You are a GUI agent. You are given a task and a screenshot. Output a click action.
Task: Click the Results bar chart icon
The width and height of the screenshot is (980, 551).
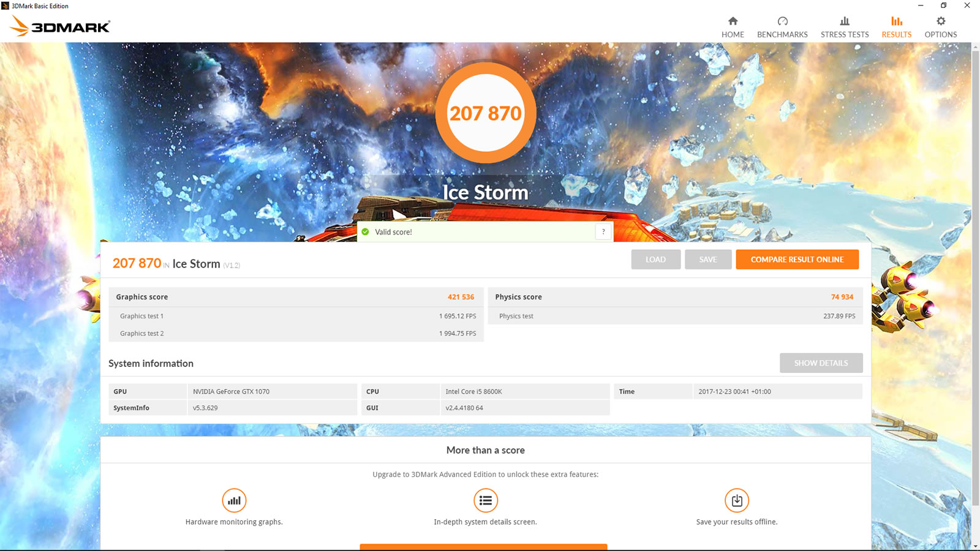[896, 21]
